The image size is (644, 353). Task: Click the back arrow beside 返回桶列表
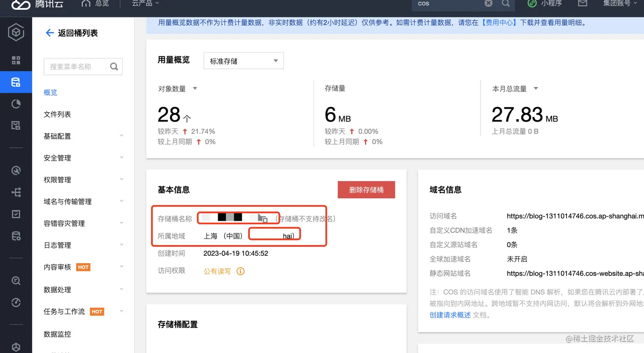coord(49,33)
